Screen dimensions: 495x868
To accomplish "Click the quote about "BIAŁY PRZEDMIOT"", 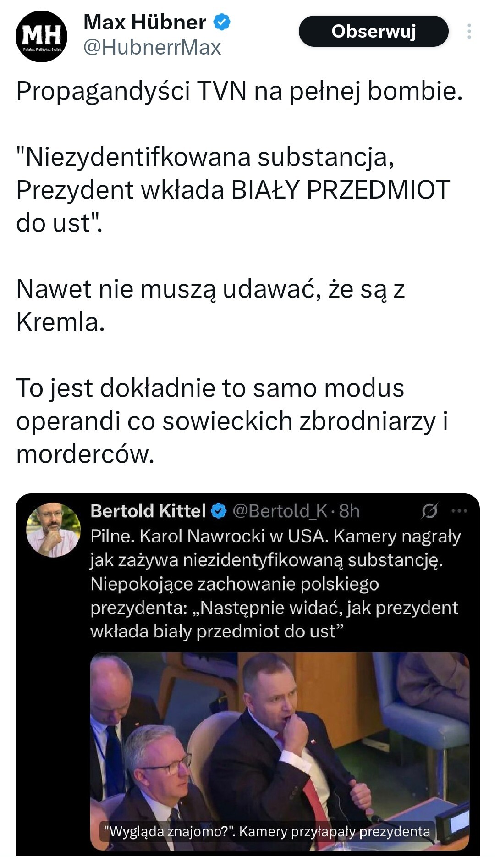I will click(x=232, y=189).
